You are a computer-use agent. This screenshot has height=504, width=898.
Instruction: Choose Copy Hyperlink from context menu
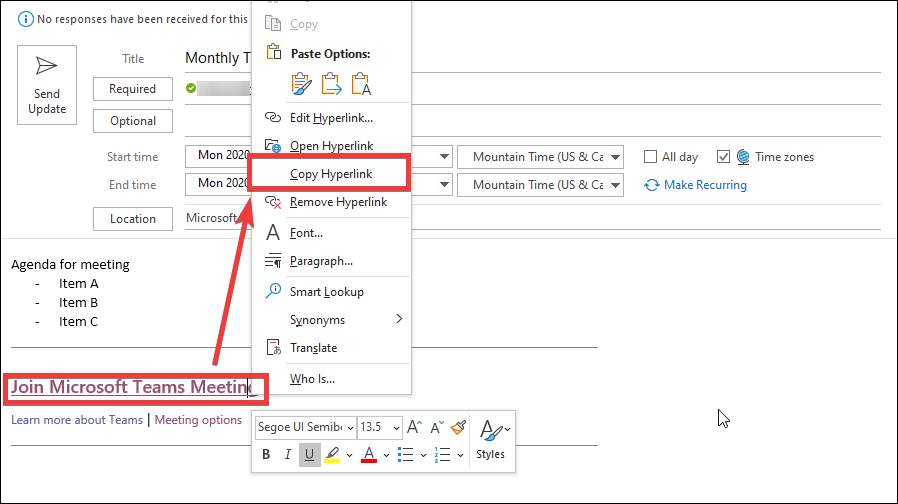point(331,174)
